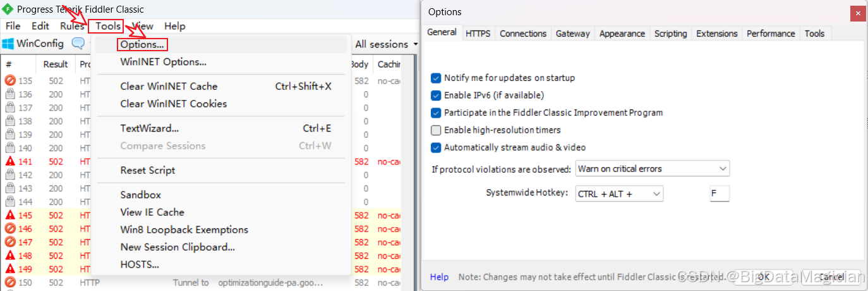Click the comment speech bubble toolbar icon
This screenshot has height=291, width=868.
pos(78,44)
